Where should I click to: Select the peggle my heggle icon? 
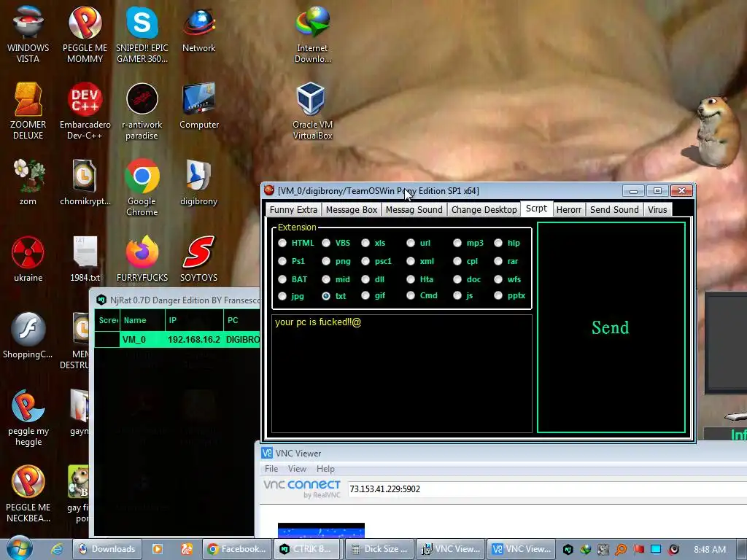(28, 417)
